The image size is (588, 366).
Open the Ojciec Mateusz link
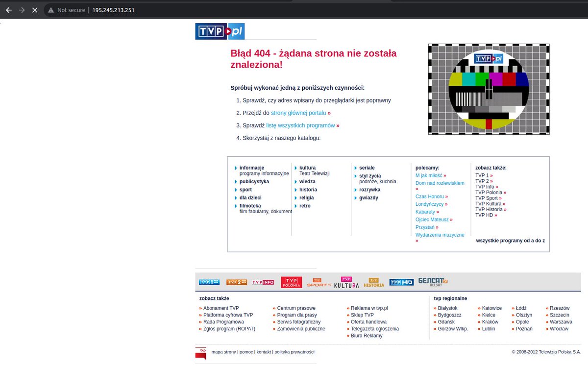click(432, 220)
